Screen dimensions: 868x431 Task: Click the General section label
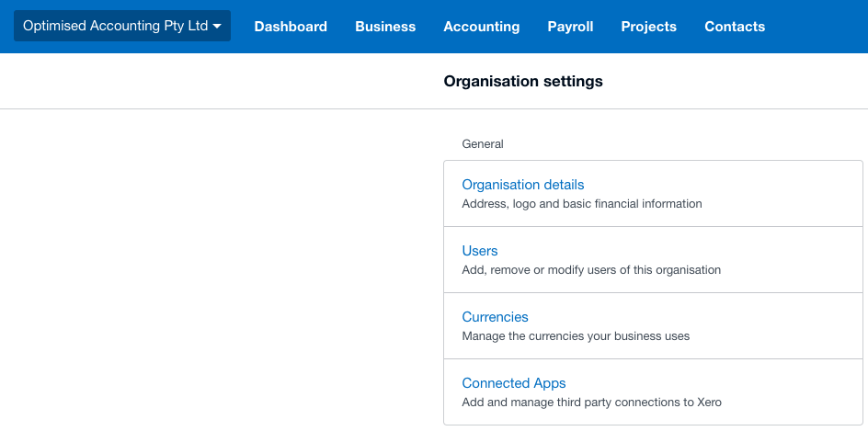click(483, 144)
